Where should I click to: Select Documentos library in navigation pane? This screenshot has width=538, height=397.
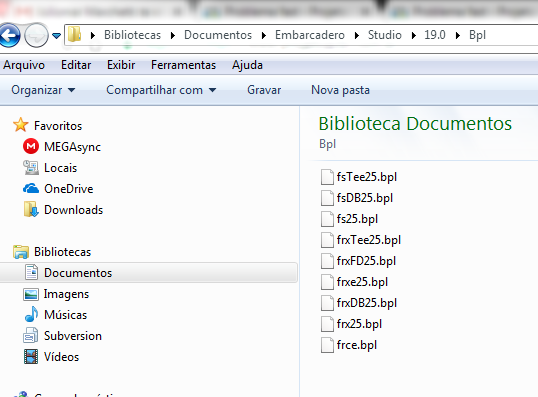tap(78, 273)
